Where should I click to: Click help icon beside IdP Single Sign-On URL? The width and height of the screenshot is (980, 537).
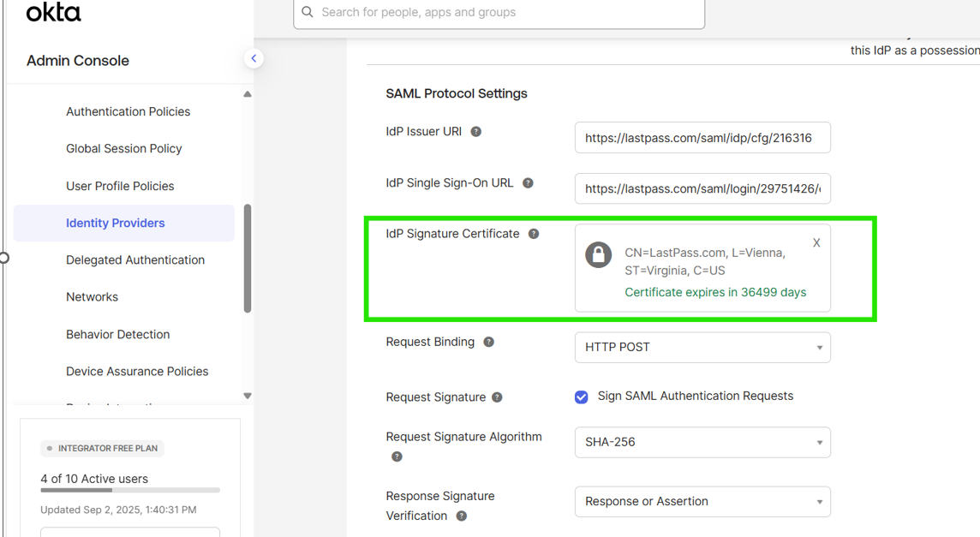point(528,183)
